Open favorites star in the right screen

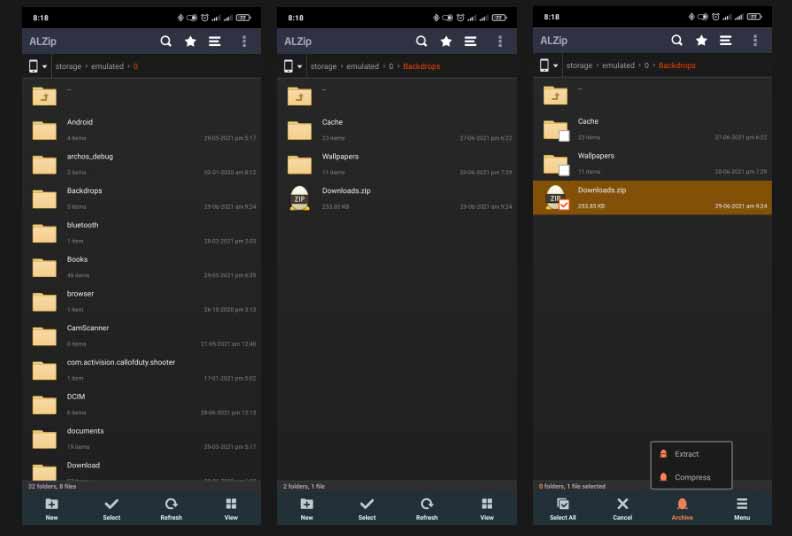pyautogui.click(x=702, y=40)
